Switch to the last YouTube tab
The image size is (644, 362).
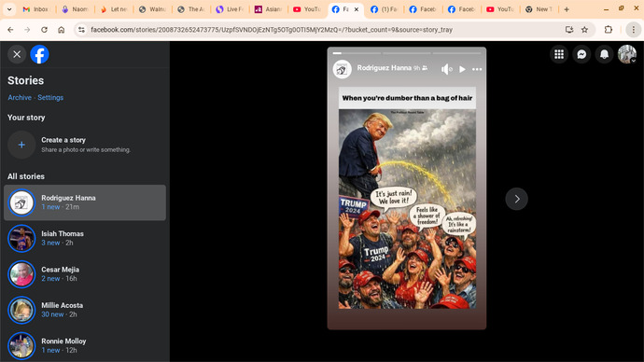pyautogui.click(x=500, y=9)
